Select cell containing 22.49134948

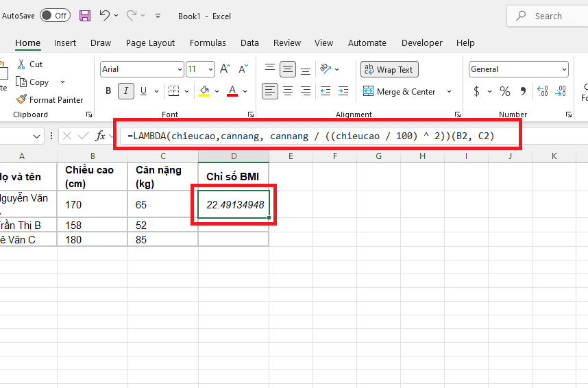[234, 204]
